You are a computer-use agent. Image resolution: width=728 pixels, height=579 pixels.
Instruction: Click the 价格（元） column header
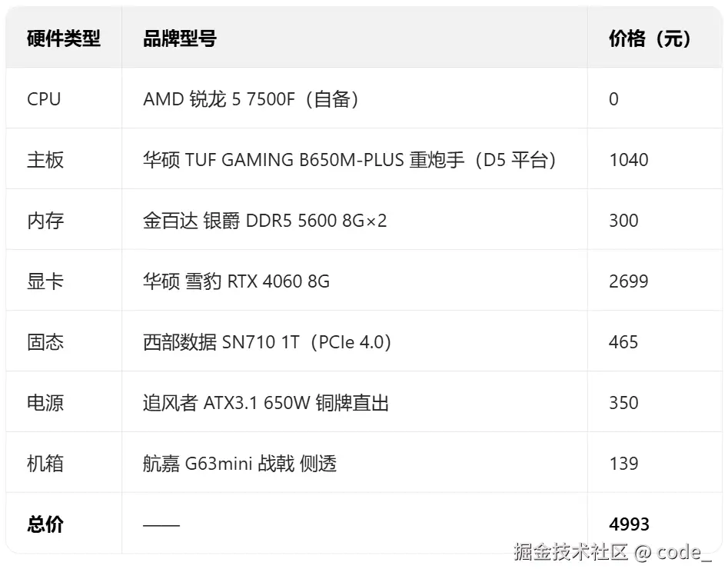[x=650, y=39]
